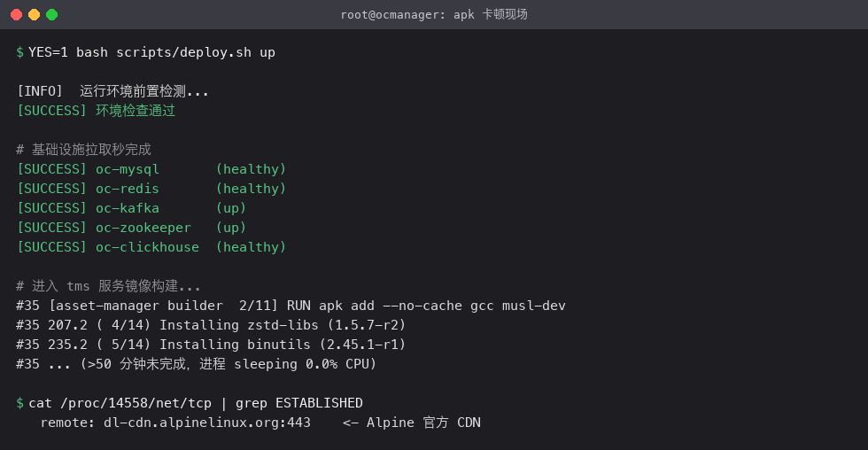Screen dimensions: 868x450
Task: Select the Installing binutils line
Action: tap(211, 345)
